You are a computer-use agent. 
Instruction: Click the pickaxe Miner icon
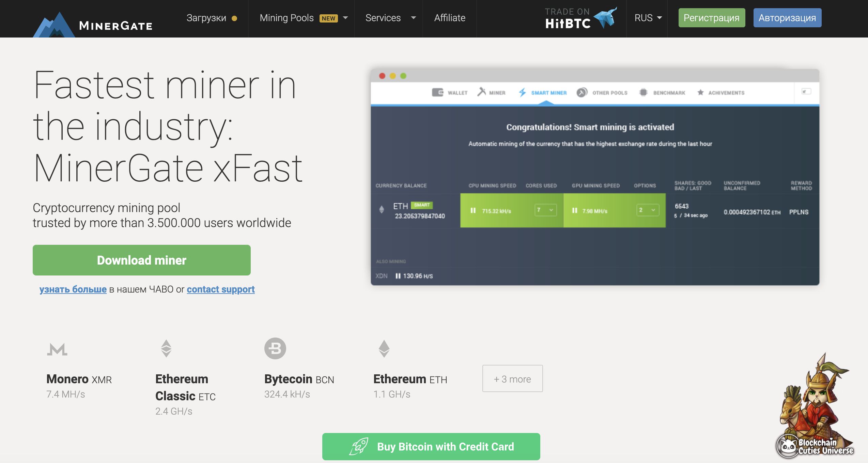point(481,92)
